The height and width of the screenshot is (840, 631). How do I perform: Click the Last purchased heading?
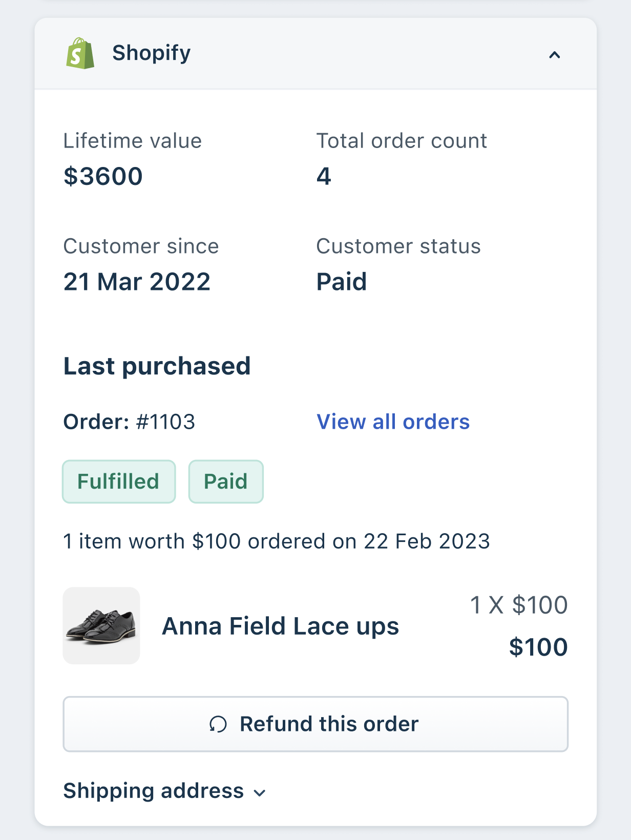[157, 366]
